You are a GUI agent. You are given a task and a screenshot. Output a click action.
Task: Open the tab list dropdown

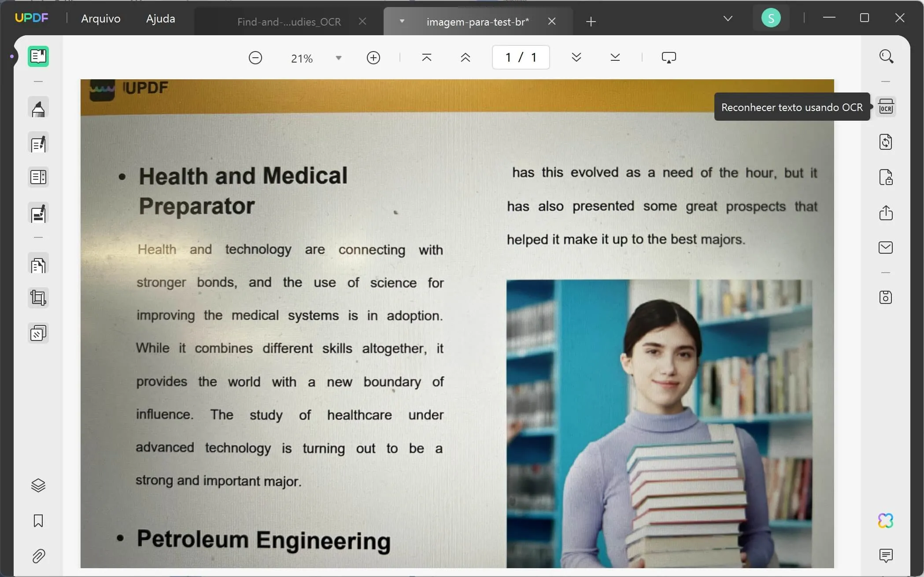pos(728,18)
